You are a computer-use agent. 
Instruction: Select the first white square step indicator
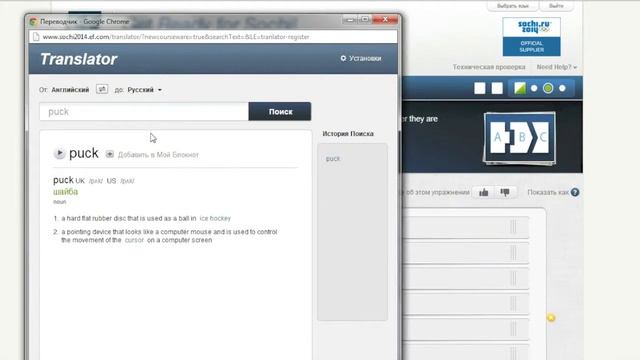[480, 88]
